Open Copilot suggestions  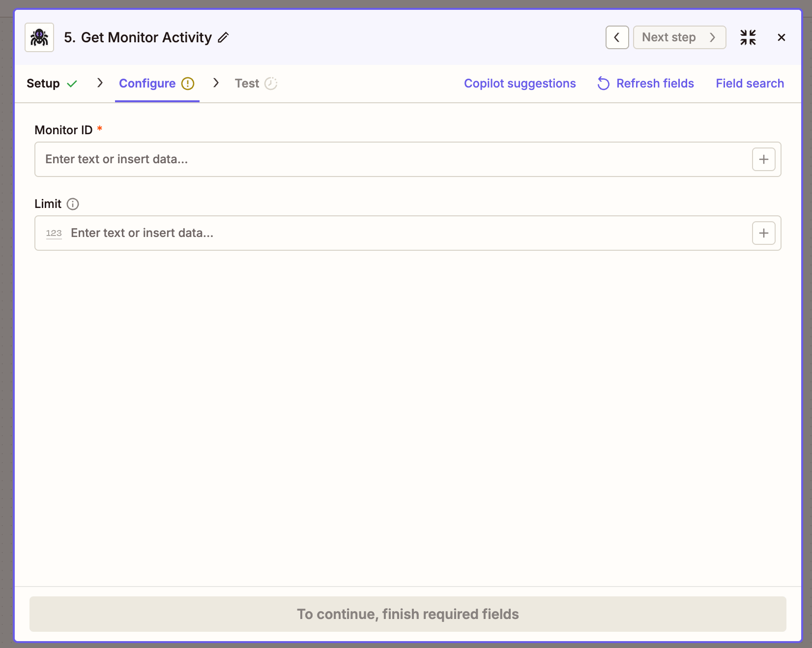tap(520, 84)
